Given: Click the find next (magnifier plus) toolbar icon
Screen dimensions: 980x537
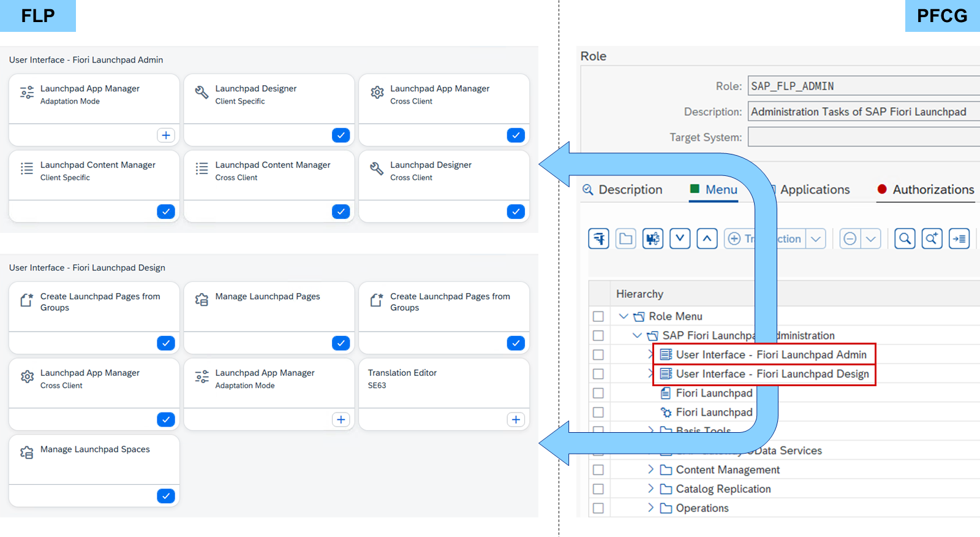Looking at the screenshot, I should coord(932,238).
